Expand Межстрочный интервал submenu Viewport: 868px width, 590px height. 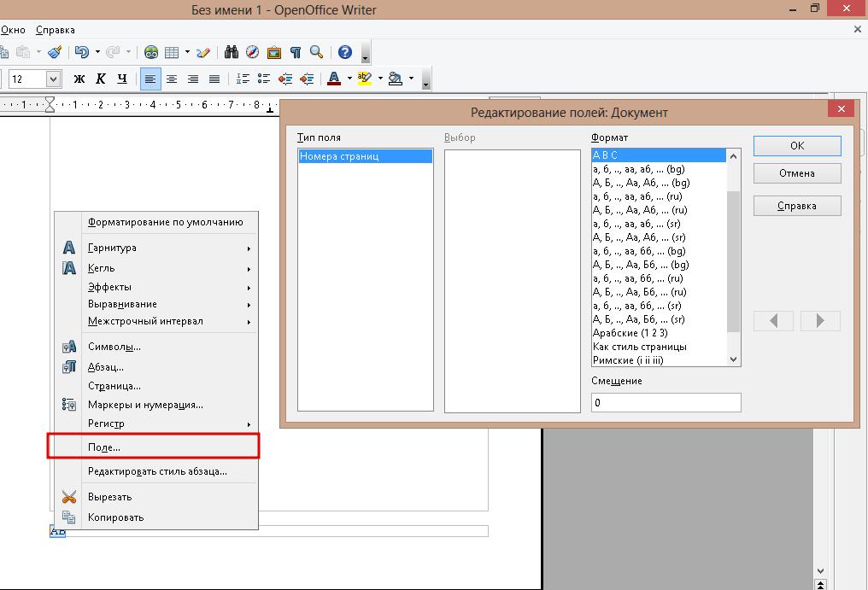165,321
